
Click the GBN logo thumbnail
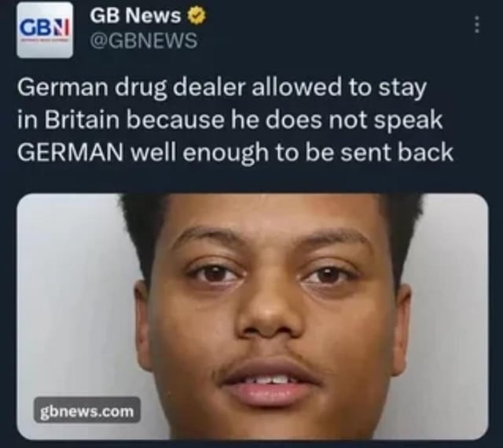click(45, 30)
